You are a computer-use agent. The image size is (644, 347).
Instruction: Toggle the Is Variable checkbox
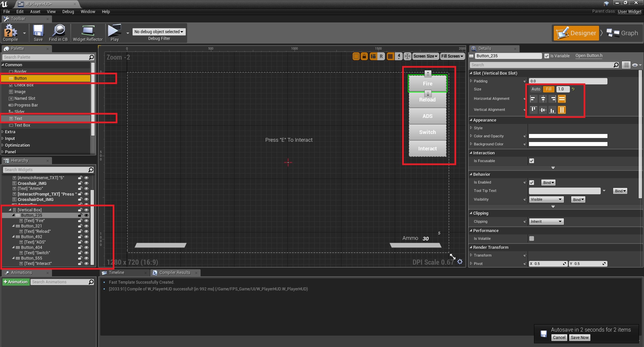click(547, 56)
